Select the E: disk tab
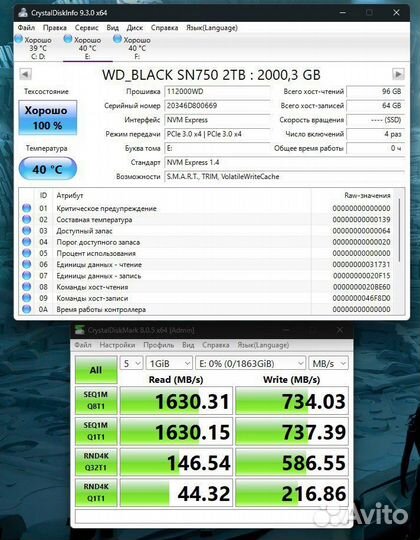Viewport: 420px width, 540px height. pyautogui.click(x=87, y=48)
